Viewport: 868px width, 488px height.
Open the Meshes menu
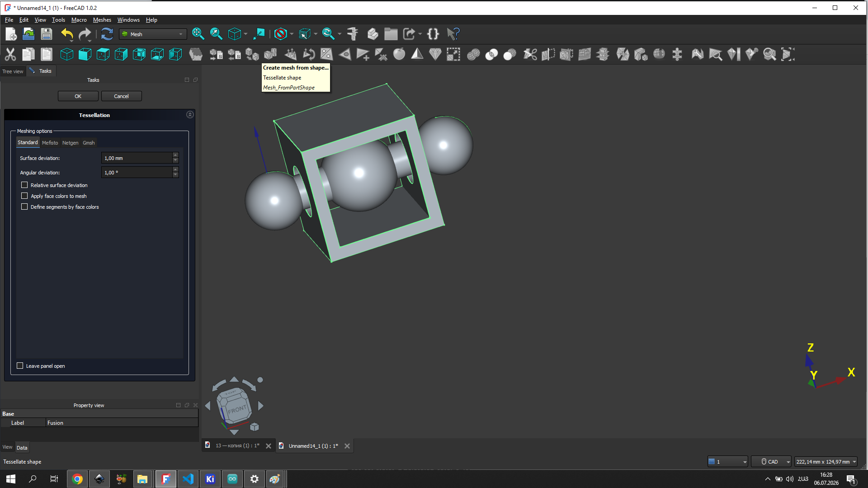[102, 20]
